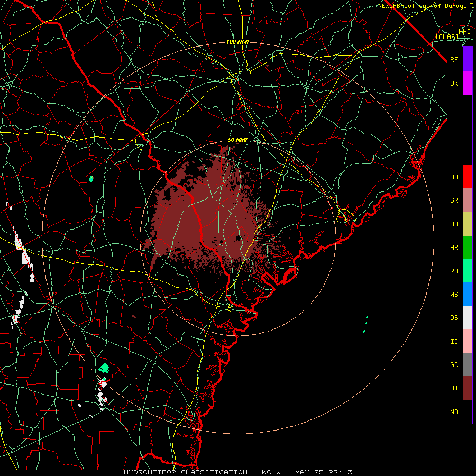Click the BI legend label
This screenshot has width=476, height=476.
454,388
